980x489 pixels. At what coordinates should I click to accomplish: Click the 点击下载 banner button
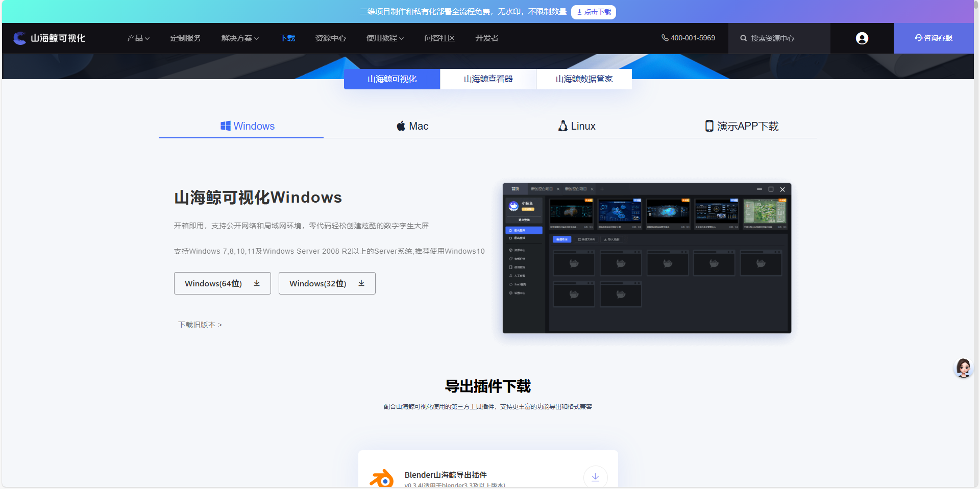pos(594,12)
